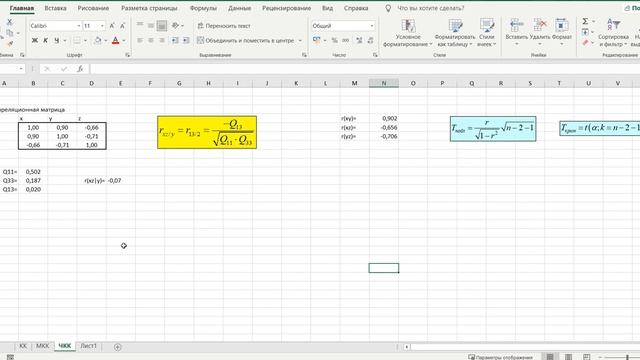The width and height of the screenshot is (640, 360).
Task: Click the AutoSum sigma icon
Action: [585, 21]
